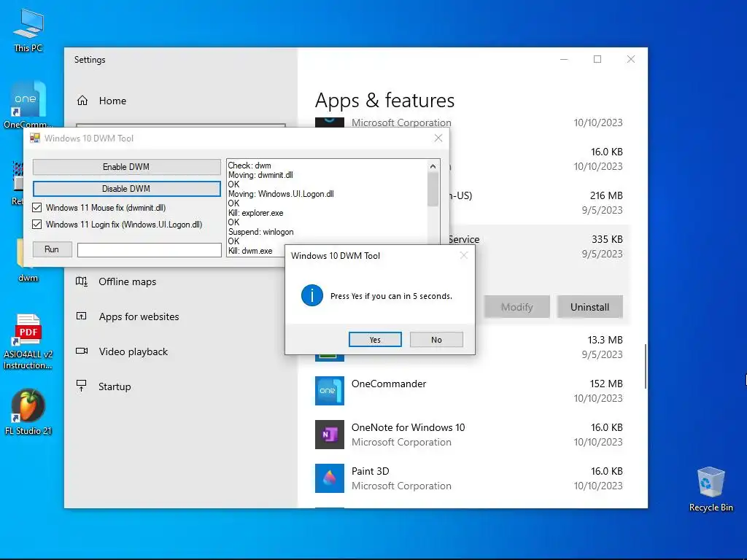Click the DWM Tool log scrollbar thumb

[433, 189]
